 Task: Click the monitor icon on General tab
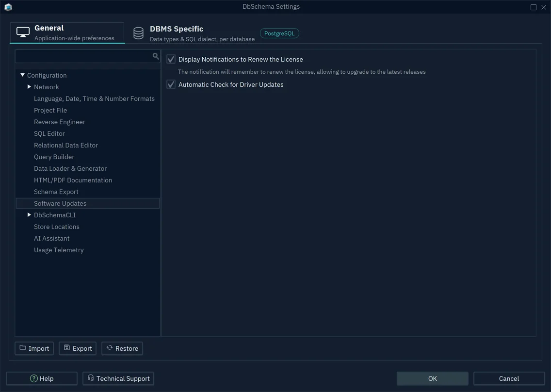pyautogui.click(x=23, y=32)
